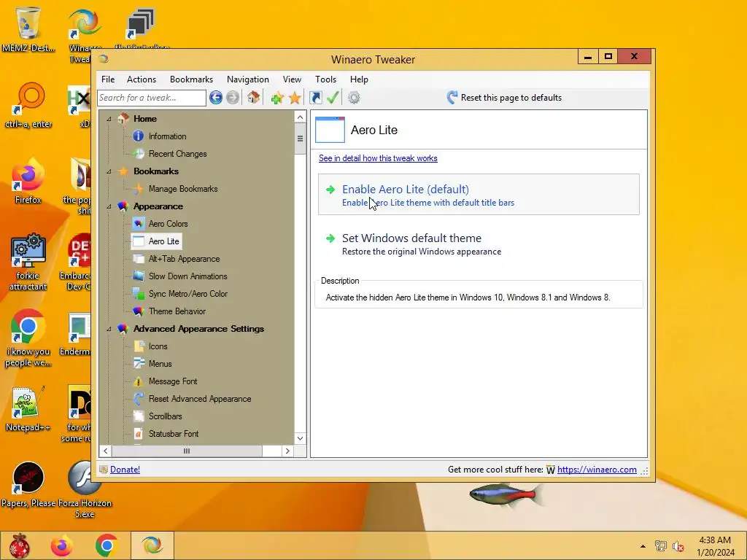Open Chrome from the taskbar

coord(107,545)
